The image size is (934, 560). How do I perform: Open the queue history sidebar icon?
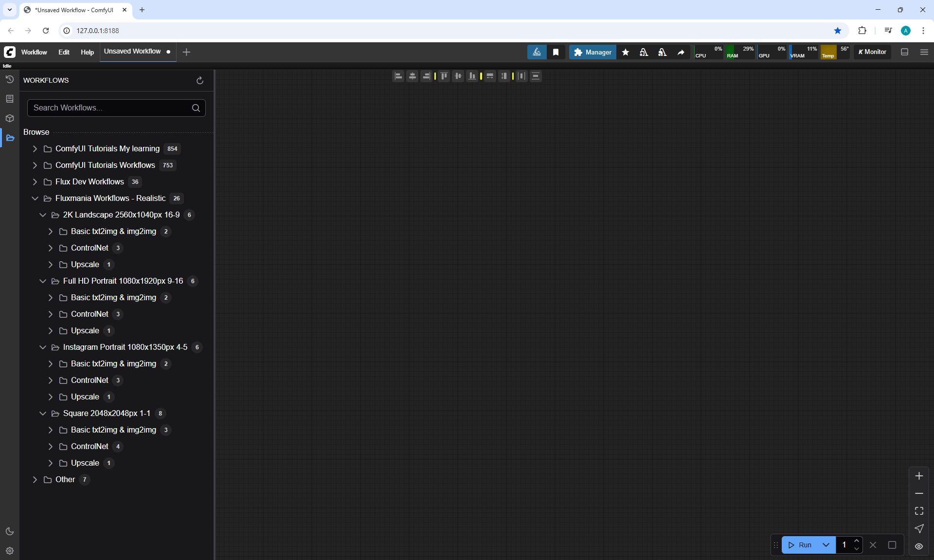tap(10, 79)
